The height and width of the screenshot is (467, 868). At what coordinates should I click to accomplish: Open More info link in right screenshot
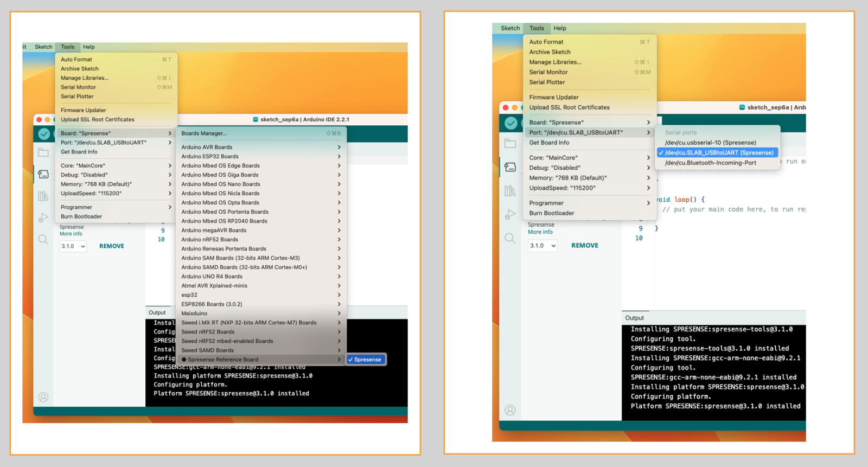(x=540, y=232)
